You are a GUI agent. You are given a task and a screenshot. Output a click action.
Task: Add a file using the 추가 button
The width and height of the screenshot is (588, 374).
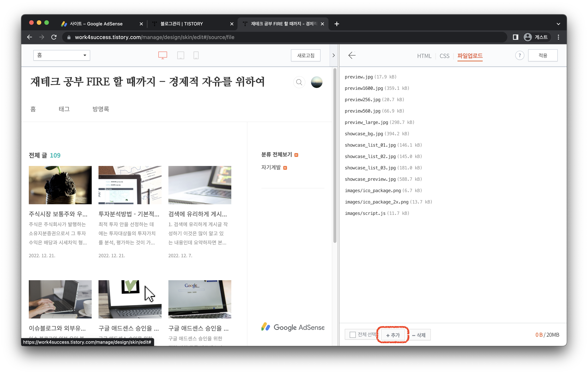pyautogui.click(x=393, y=335)
